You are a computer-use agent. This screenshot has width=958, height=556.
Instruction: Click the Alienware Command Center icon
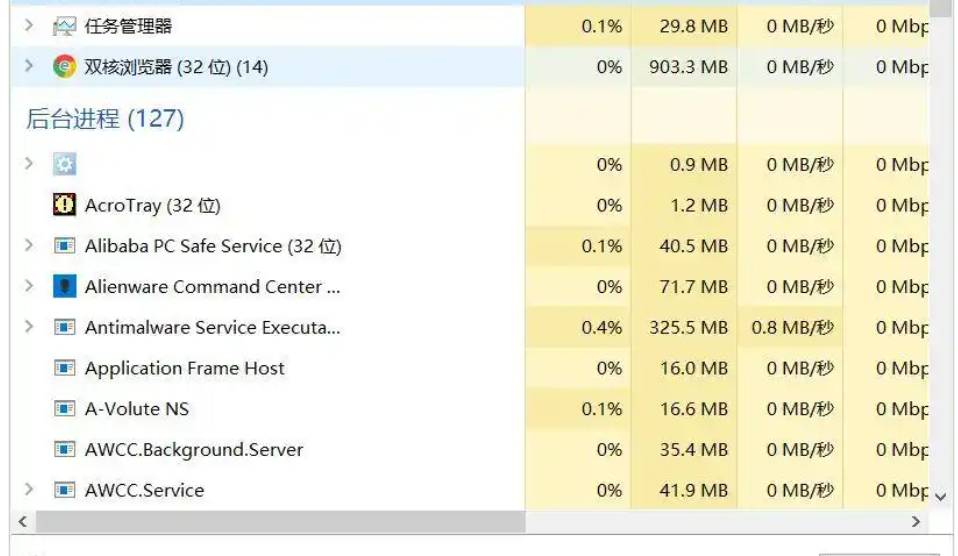tap(64, 287)
